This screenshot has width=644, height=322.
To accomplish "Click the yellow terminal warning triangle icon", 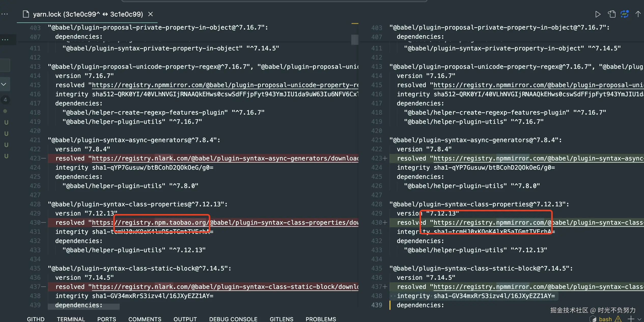I will pyautogui.click(x=618, y=319).
